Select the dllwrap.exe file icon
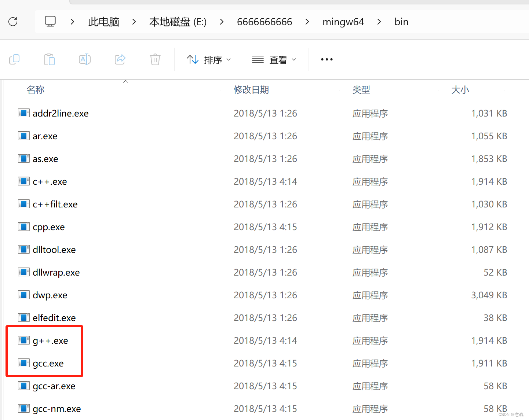 [x=24, y=272]
